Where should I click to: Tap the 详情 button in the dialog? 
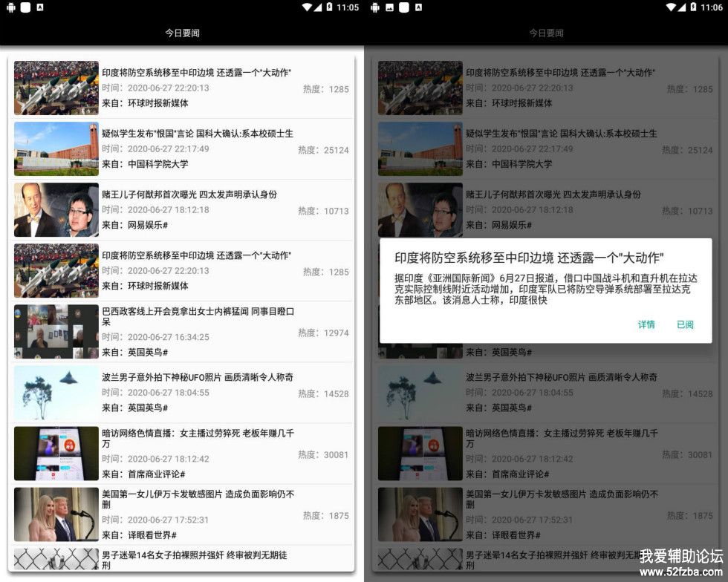click(x=646, y=324)
